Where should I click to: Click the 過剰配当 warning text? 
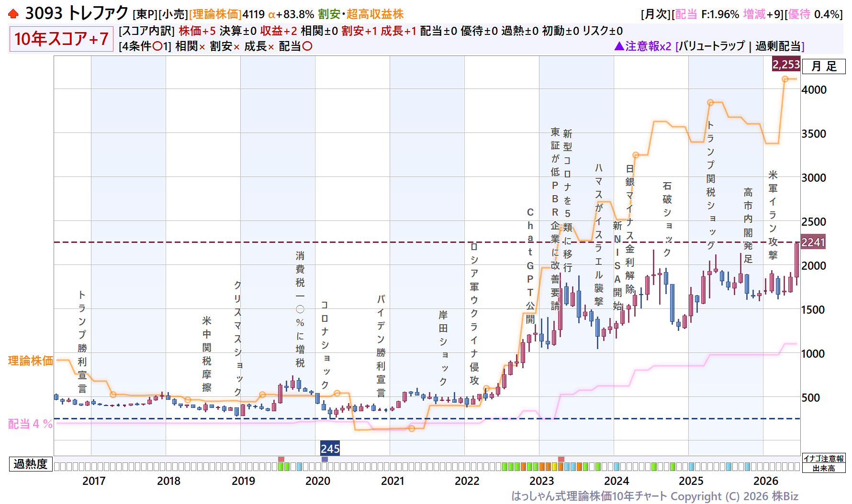778,46
